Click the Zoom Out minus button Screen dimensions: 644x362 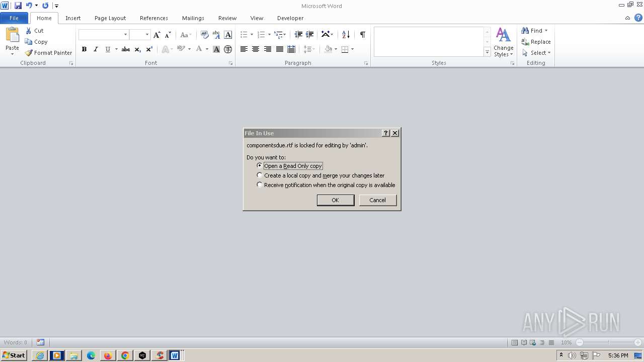coord(579,342)
